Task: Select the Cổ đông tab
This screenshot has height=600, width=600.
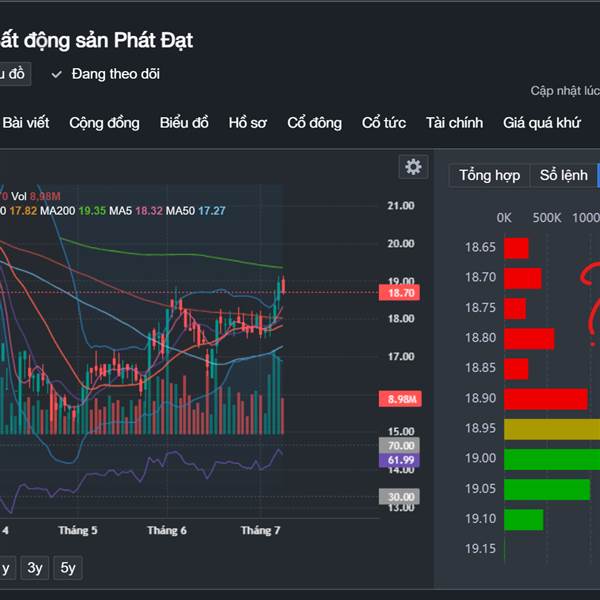Action: 315,123
